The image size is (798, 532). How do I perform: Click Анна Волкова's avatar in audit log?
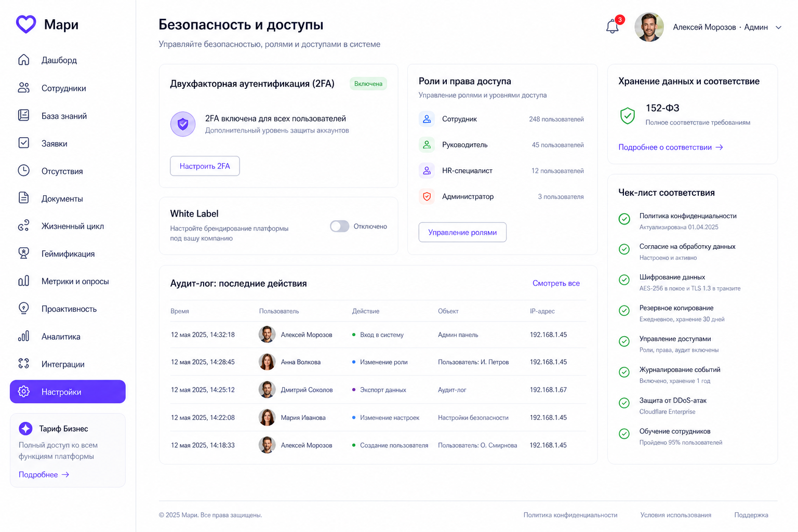point(267,362)
